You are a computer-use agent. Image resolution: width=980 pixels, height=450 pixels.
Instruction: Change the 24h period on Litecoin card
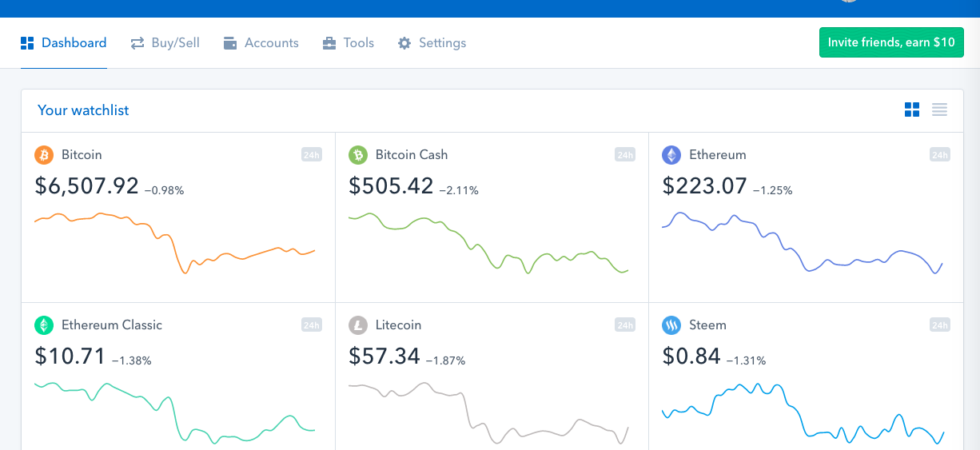625,325
